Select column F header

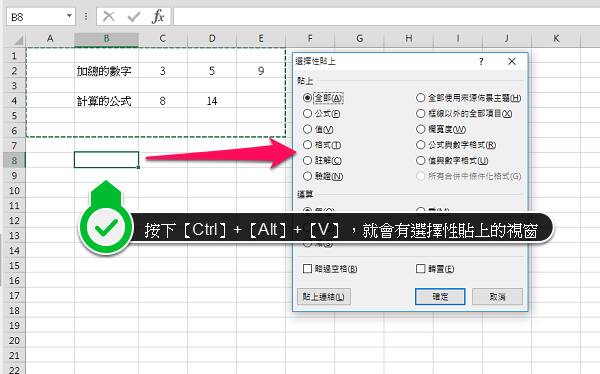tap(310, 39)
